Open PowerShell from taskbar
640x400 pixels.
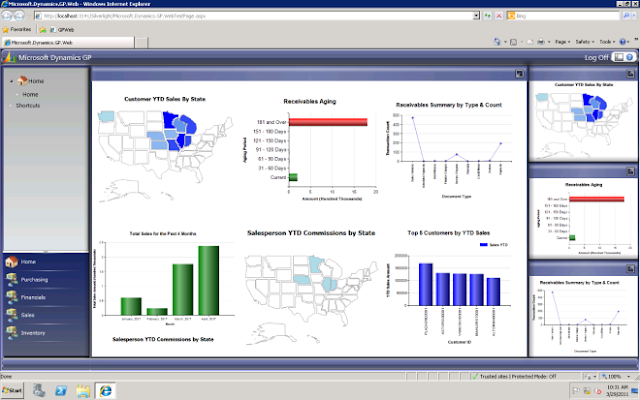(x=61, y=391)
